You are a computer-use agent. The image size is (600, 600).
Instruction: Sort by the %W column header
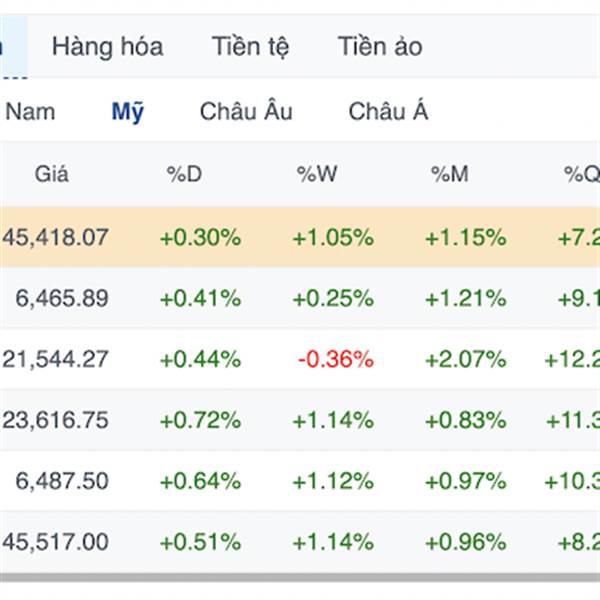[x=317, y=174]
